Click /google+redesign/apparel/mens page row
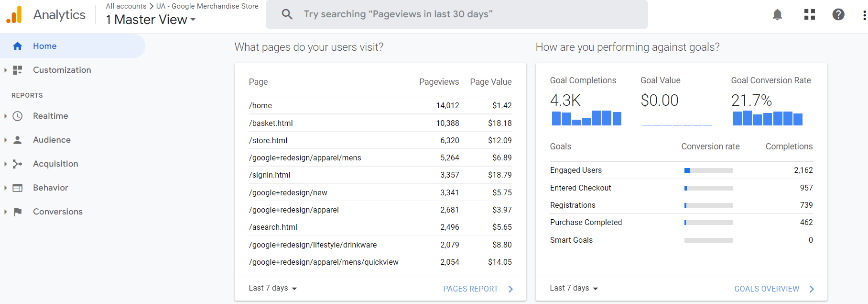This screenshot has width=868, height=304. (x=380, y=158)
